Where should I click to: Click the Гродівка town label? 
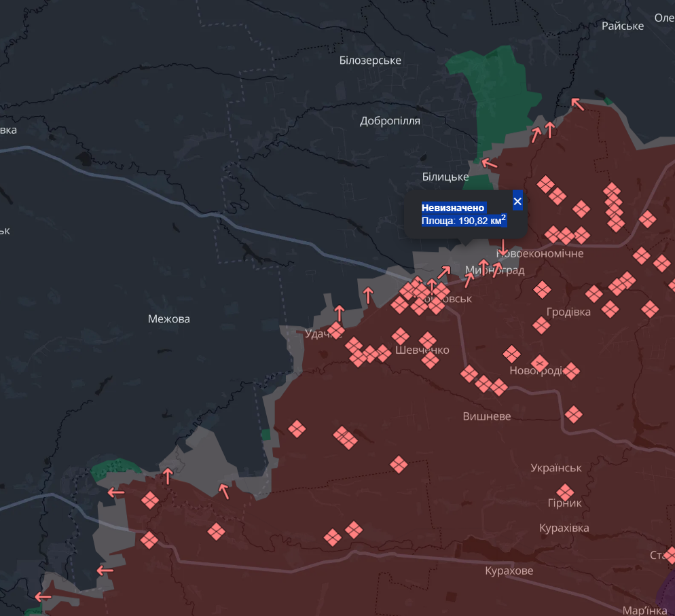coord(568,312)
